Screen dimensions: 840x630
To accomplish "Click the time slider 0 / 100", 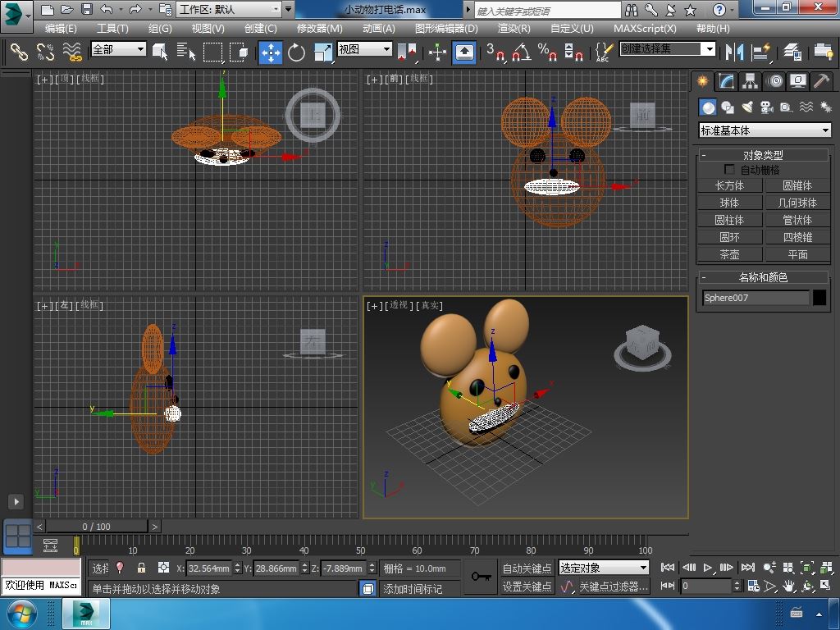I will pos(97,527).
